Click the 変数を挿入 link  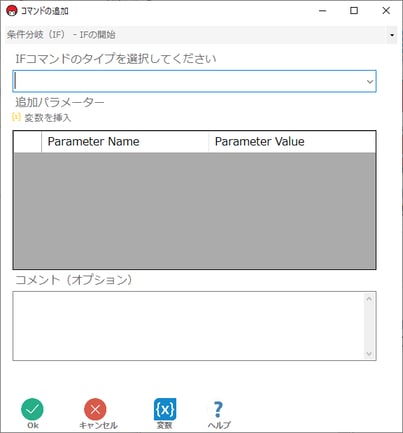click(48, 118)
